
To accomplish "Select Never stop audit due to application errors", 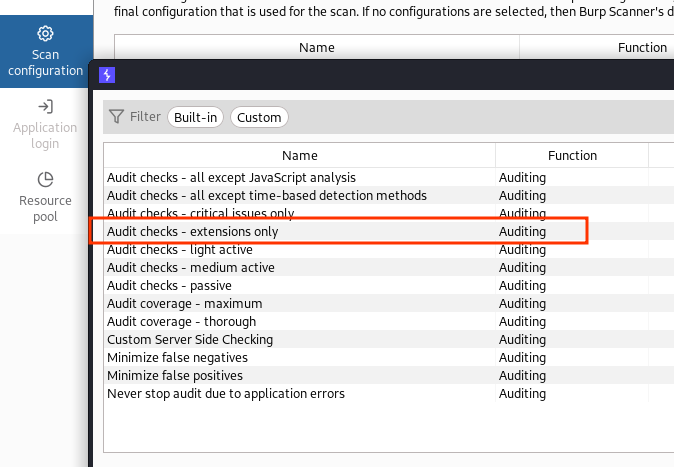I will coord(226,394).
